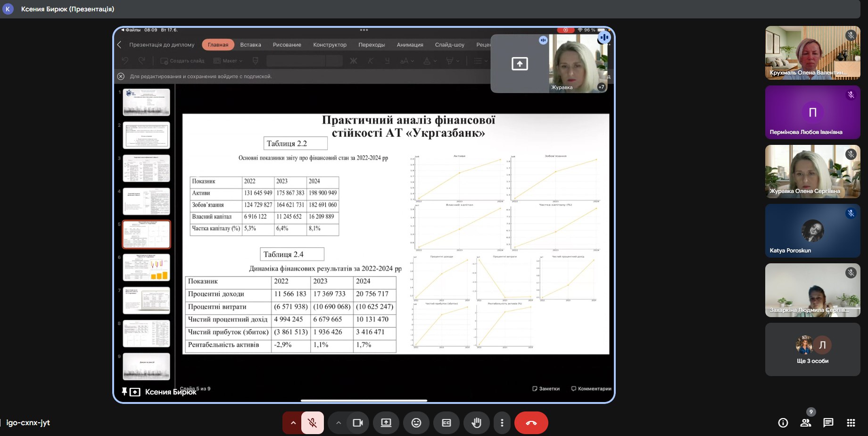
Task: Select slide 3 thumbnail
Action: point(146,168)
